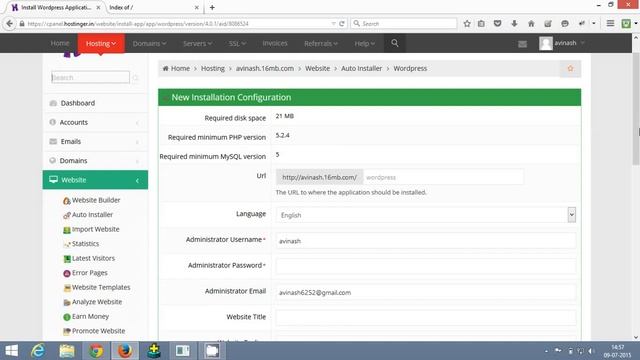Click the magnifier search icon in the navbar

395,43
